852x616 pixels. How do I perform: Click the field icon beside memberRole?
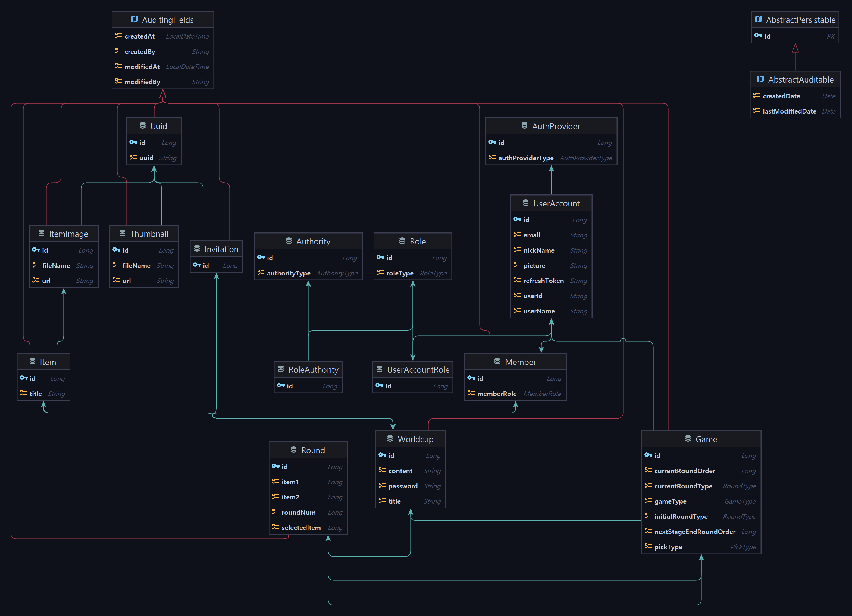471,393
